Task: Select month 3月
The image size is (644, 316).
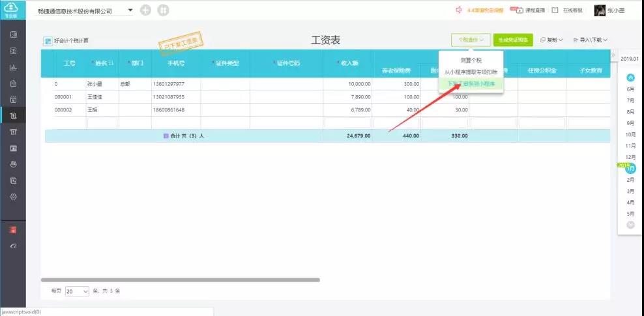Action: coord(630,192)
